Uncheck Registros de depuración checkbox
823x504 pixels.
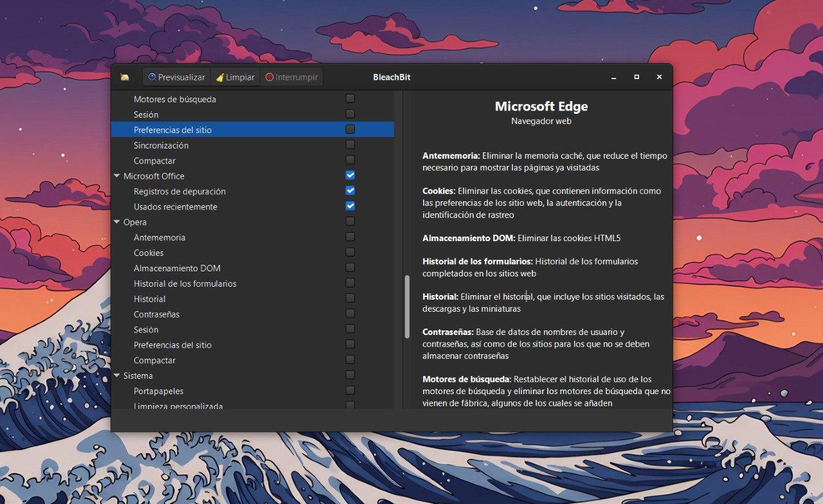tap(350, 191)
